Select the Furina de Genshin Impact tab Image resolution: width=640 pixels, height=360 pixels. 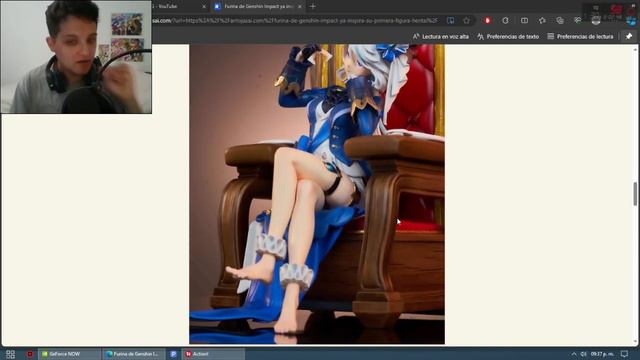tap(258, 7)
